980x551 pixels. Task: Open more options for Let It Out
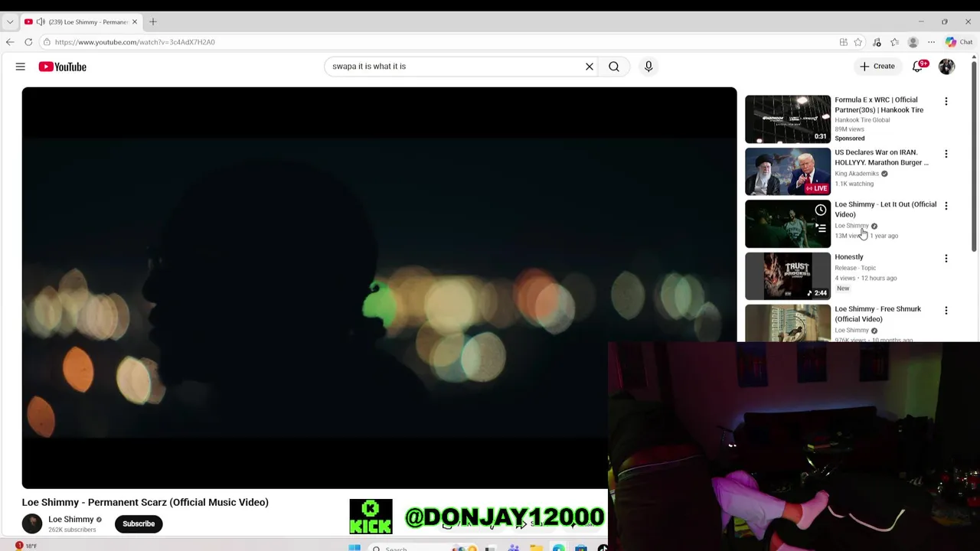coord(946,206)
